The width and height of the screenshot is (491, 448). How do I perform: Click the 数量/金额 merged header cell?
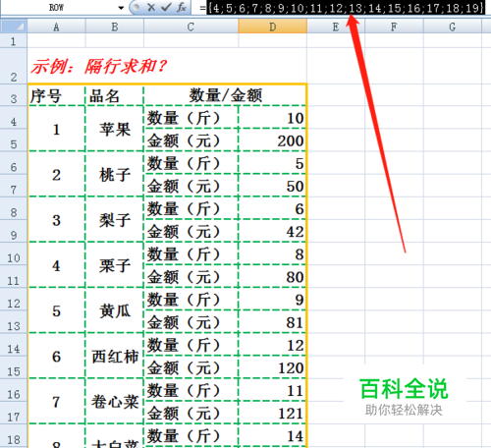pos(225,95)
